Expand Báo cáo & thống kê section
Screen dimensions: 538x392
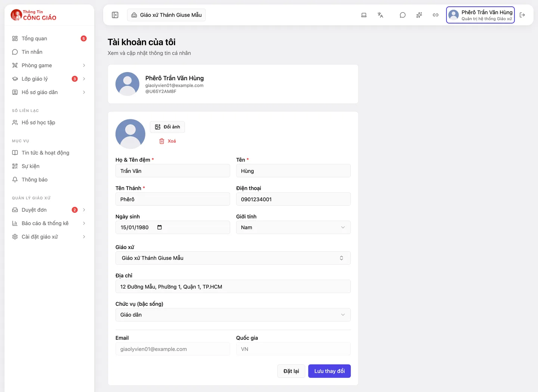pyautogui.click(x=49, y=223)
